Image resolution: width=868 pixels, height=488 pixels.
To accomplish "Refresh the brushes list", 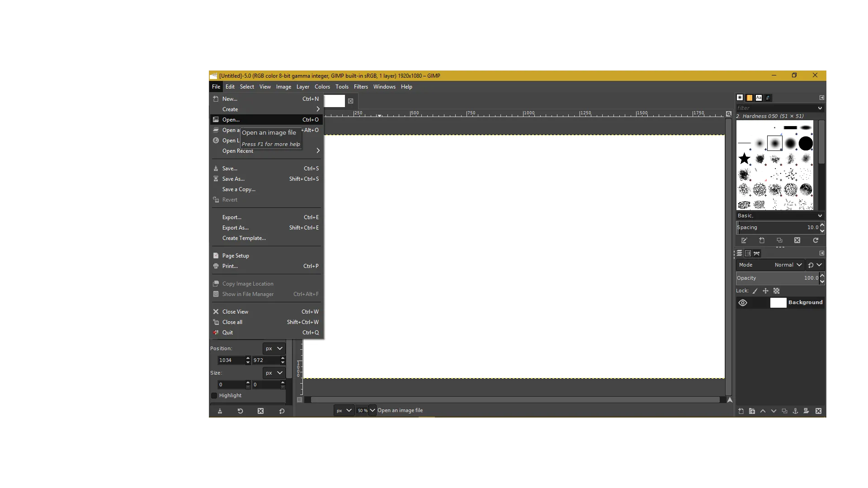I will pyautogui.click(x=816, y=240).
